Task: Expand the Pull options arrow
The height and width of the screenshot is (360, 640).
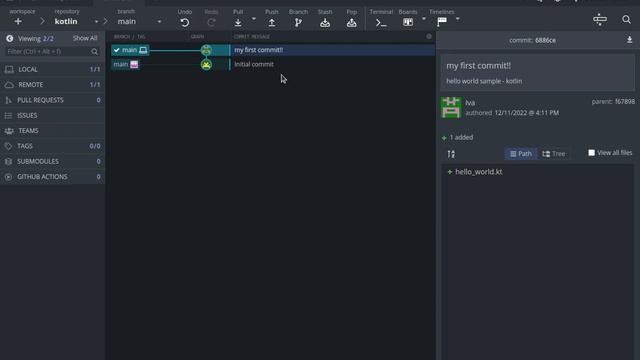Action: point(254,19)
